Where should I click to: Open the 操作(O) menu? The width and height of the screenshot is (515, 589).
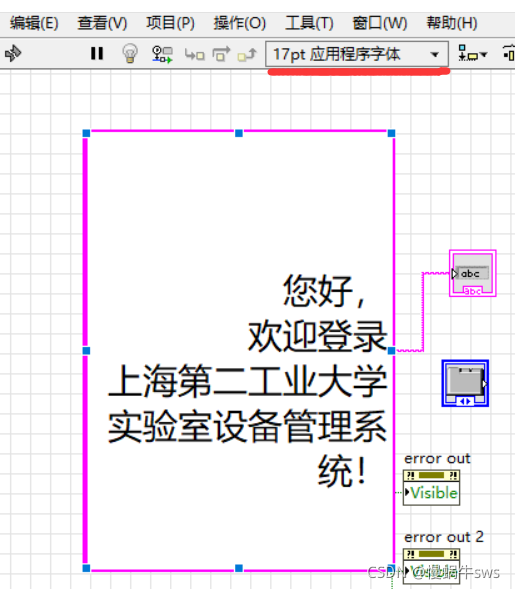click(x=240, y=23)
